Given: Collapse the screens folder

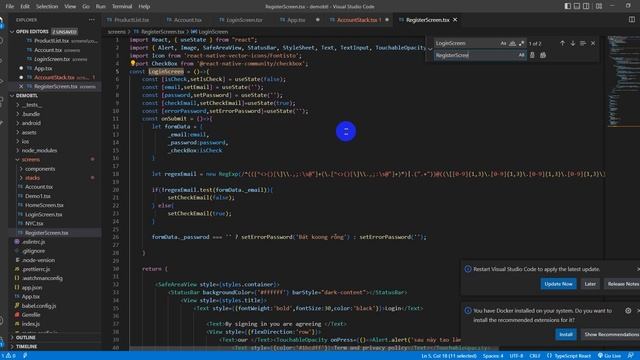Looking at the screenshot, I should [x=31, y=160].
